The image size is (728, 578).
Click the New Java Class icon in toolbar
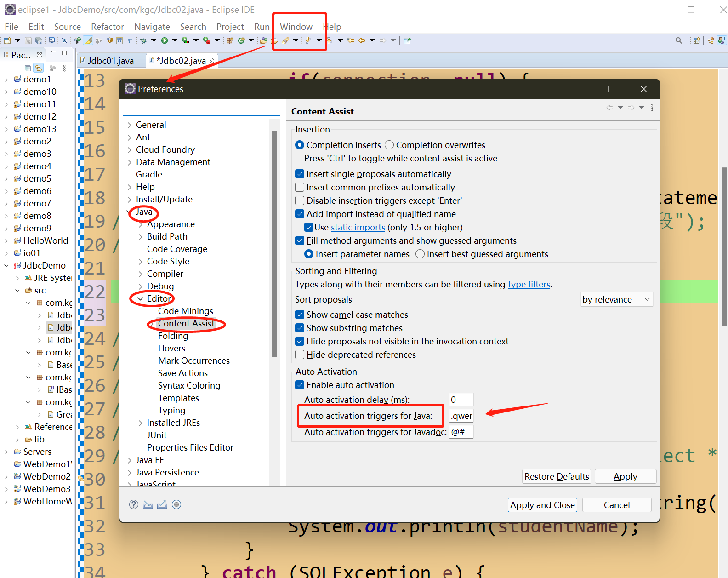[x=241, y=40]
